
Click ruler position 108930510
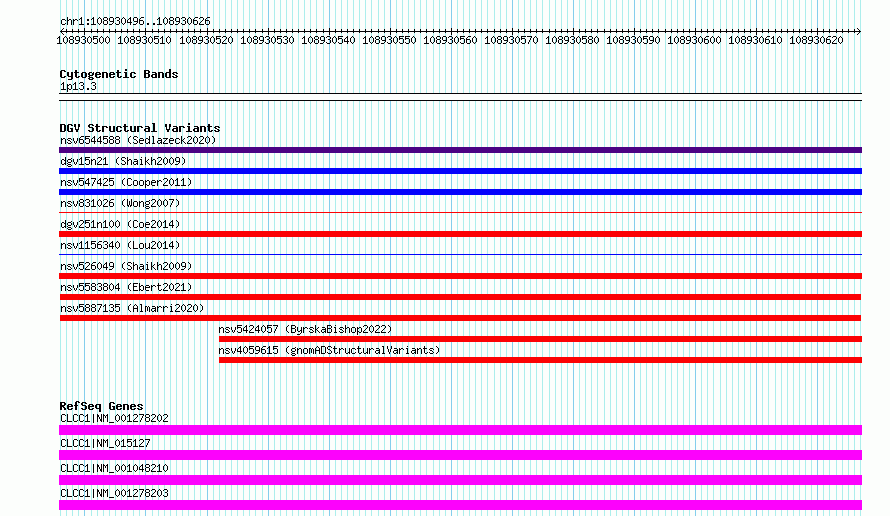coord(144,40)
